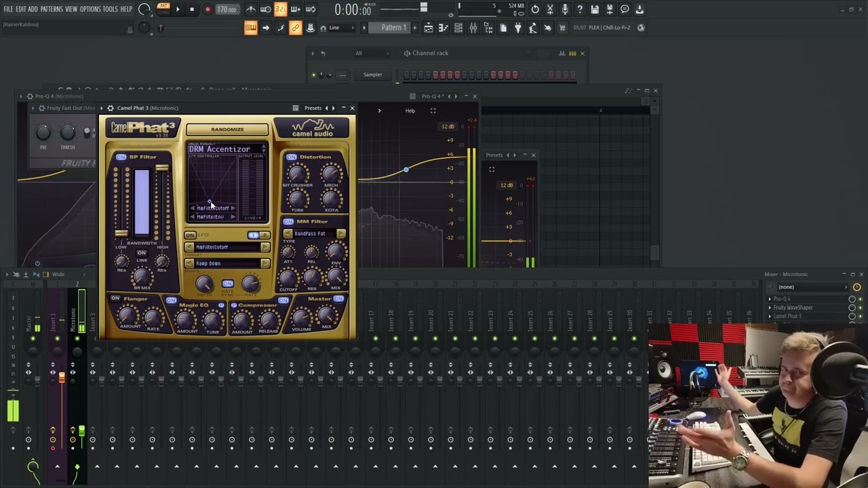868x488 pixels.
Task: Click the BP Filter LOW slider handle
Action: 121,234
